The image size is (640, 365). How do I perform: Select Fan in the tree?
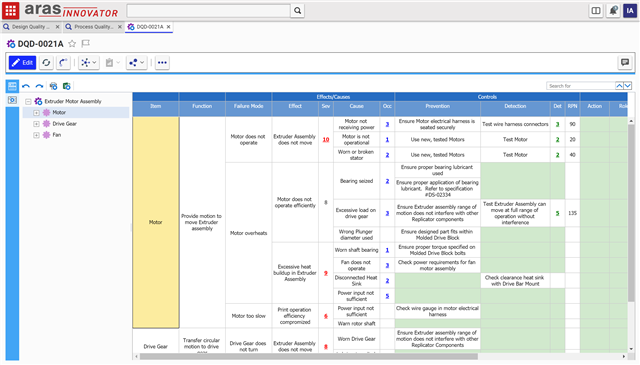57,135
